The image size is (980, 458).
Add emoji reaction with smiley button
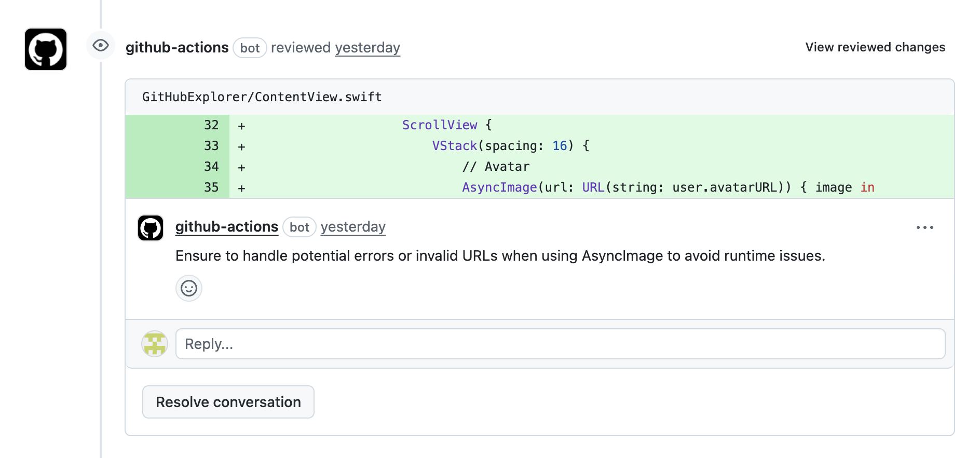(x=189, y=288)
